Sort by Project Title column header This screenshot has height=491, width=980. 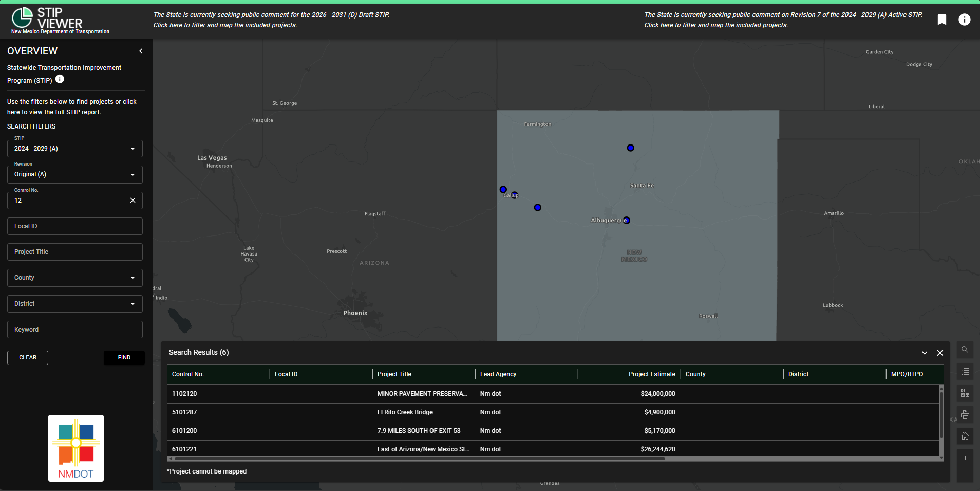(x=424, y=374)
